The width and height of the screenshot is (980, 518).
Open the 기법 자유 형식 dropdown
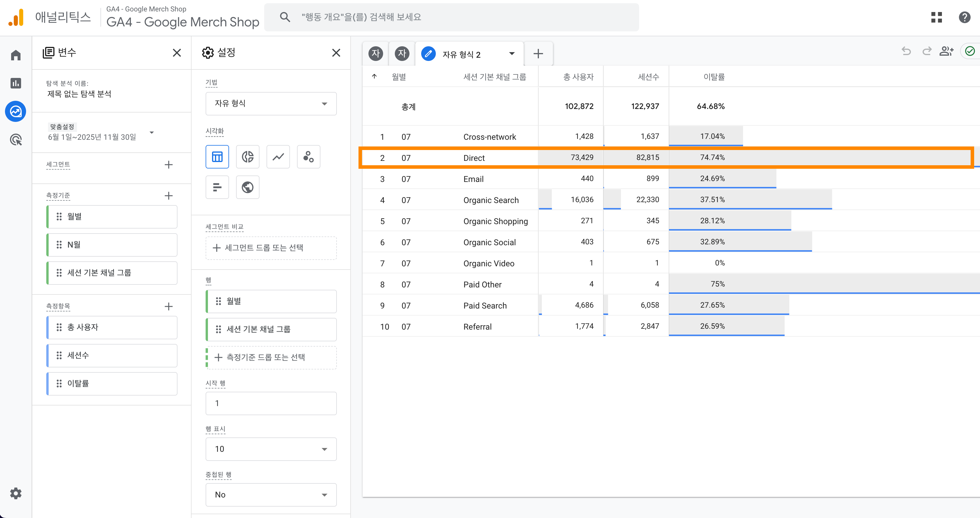click(271, 103)
